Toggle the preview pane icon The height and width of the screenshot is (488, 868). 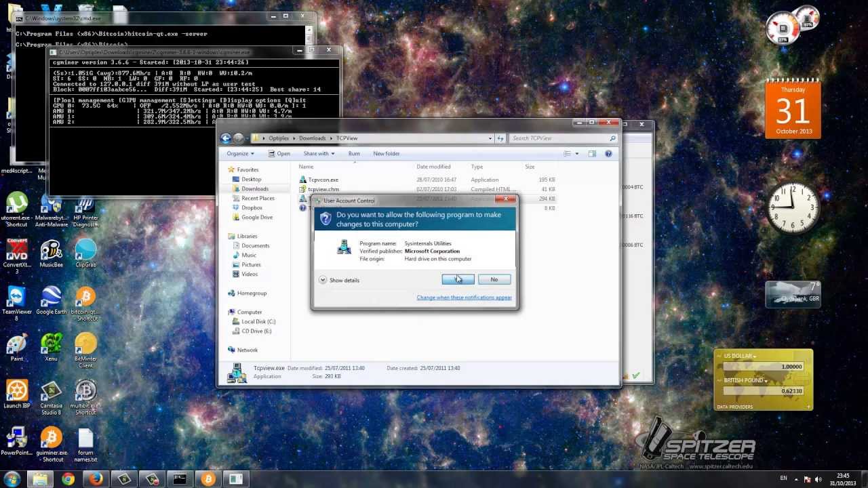click(x=592, y=154)
